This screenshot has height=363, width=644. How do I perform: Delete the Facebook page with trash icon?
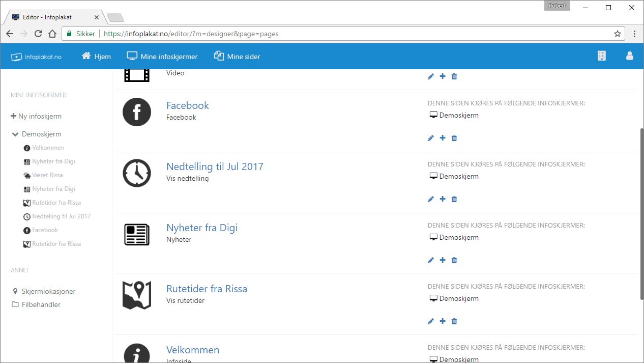point(454,138)
